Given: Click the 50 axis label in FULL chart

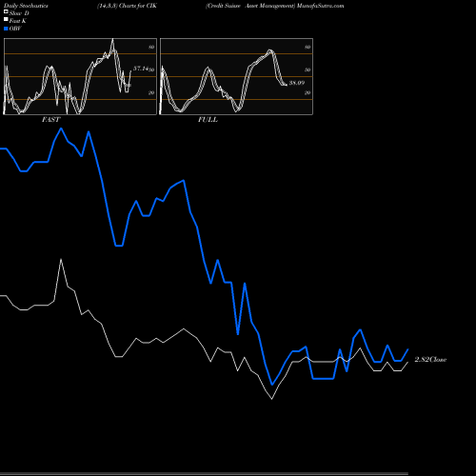Looking at the screenshot, I should pyautogui.click(x=307, y=69).
